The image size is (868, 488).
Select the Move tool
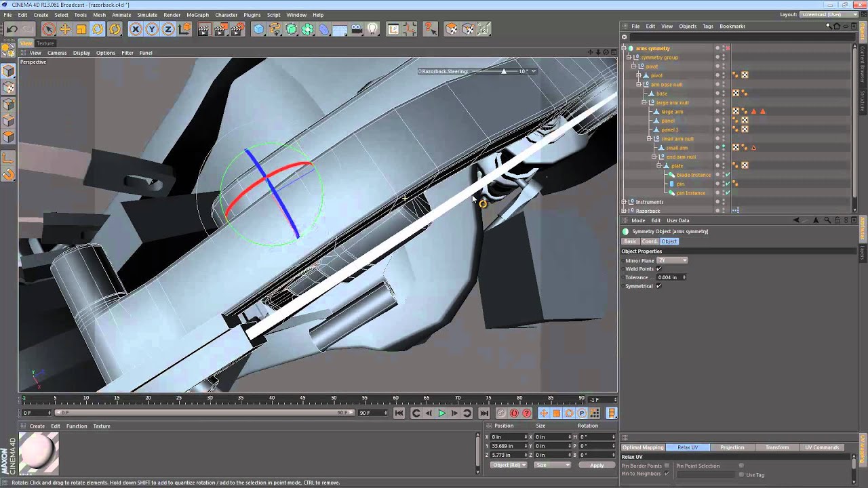click(x=65, y=29)
